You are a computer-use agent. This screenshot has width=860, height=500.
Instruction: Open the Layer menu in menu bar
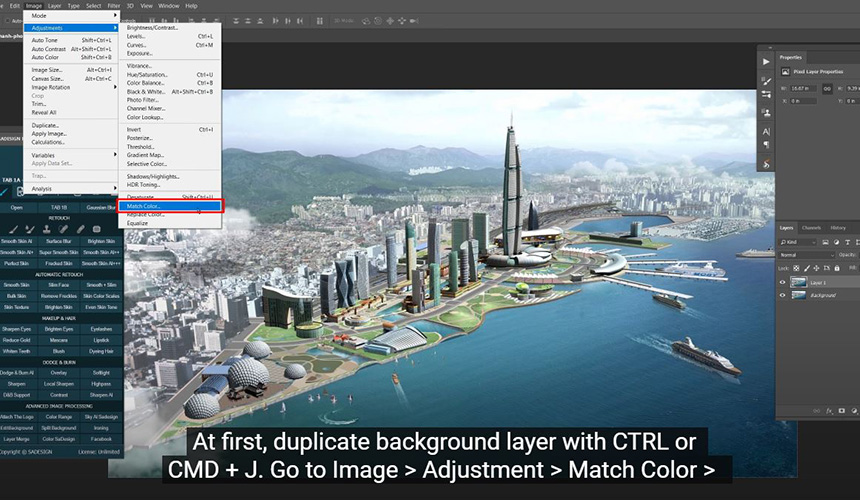point(54,5)
